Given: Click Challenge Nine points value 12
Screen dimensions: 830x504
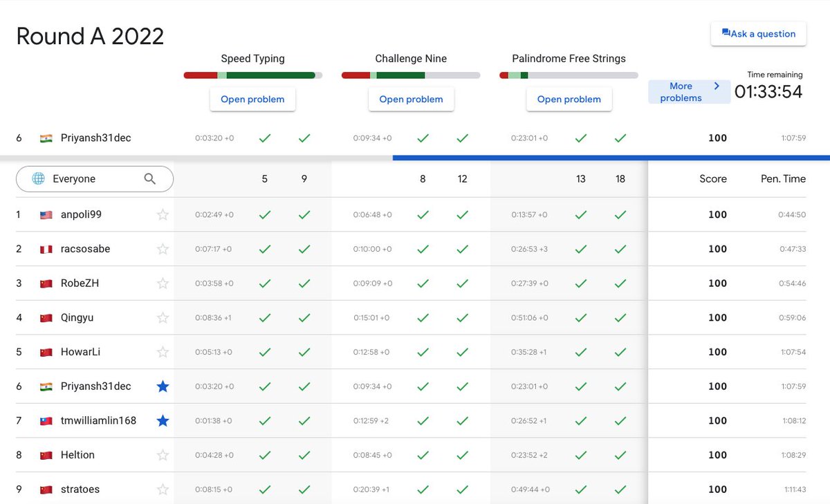Looking at the screenshot, I should point(462,179).
